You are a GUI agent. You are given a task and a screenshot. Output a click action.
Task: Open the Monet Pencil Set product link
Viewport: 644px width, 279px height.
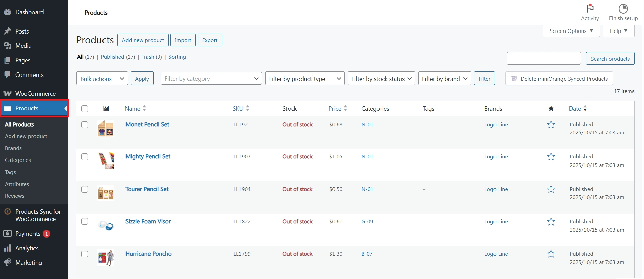click(x=147, y=124)
